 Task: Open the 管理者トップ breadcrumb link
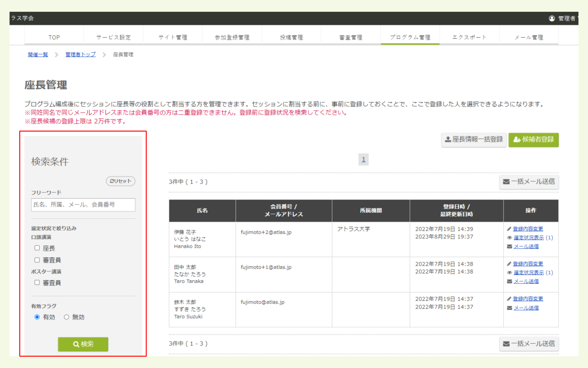click(x=80, y=54)
